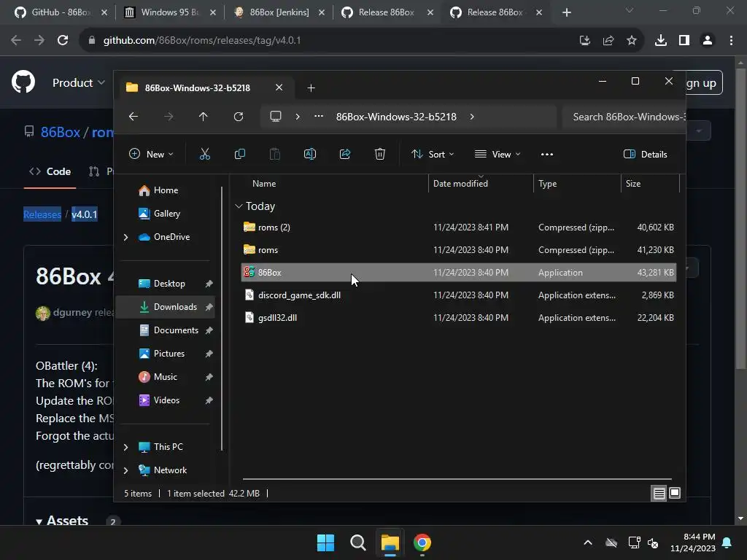Click the Releases link on GitHub
The width and height of the screenshot is (747, 560).
pyautogui.click(x=42, y=214)
